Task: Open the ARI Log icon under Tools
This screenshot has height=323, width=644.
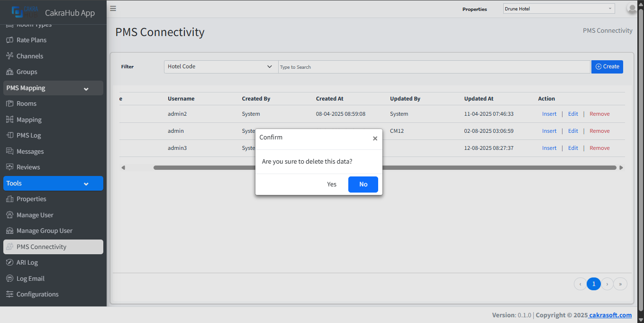Action: pos(10,262)
